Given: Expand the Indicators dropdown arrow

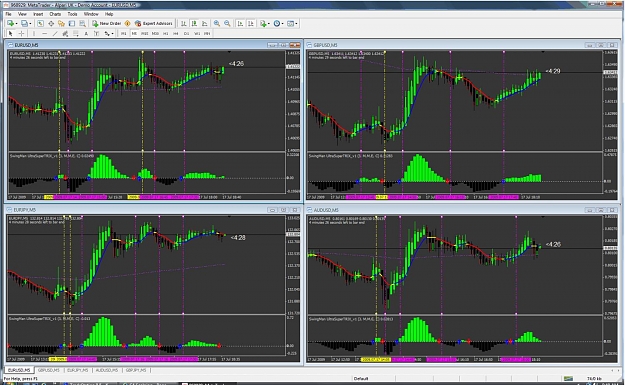Looking at the screenshot, I should tap(269, 24).
